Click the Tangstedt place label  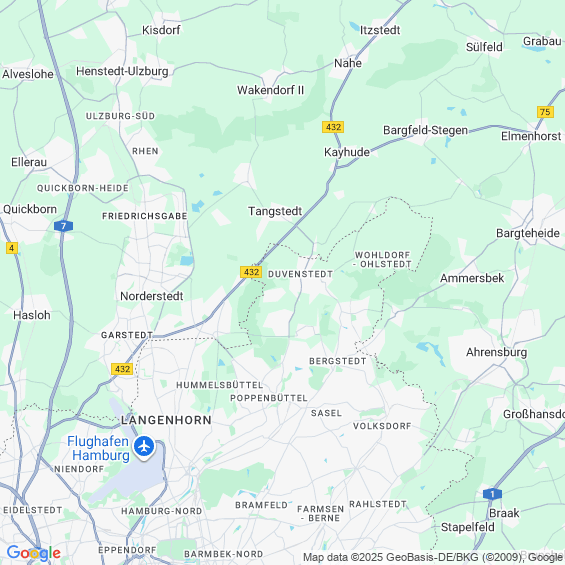[275, 211]
